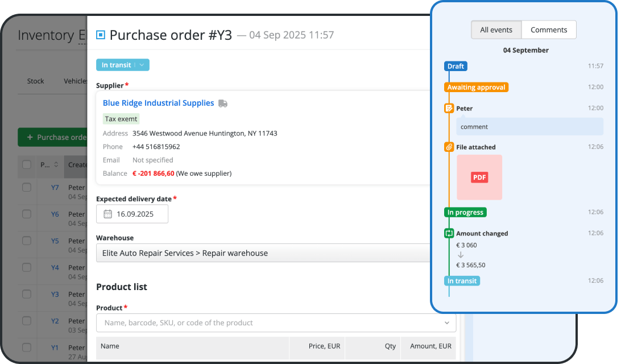The height and width of the screenshot is (364, 621).
Task: Check the box for order Y7
Action: (x=27, y=187)
